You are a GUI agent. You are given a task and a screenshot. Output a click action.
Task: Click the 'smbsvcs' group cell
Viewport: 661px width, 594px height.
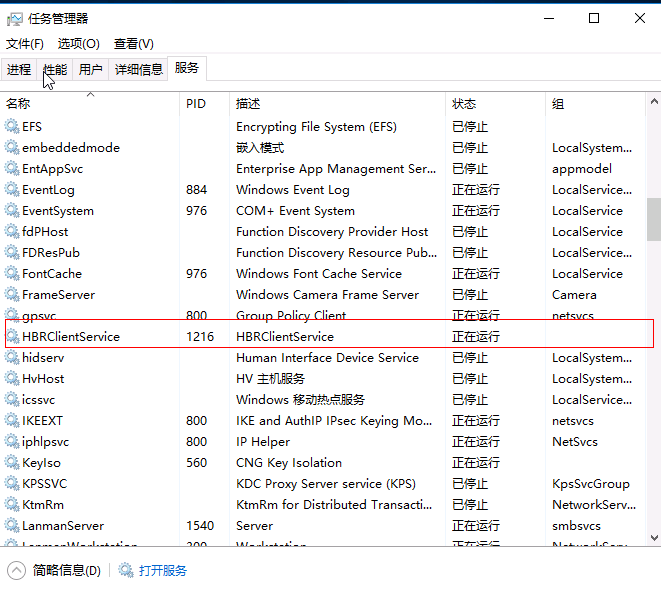tap(576, 526)
